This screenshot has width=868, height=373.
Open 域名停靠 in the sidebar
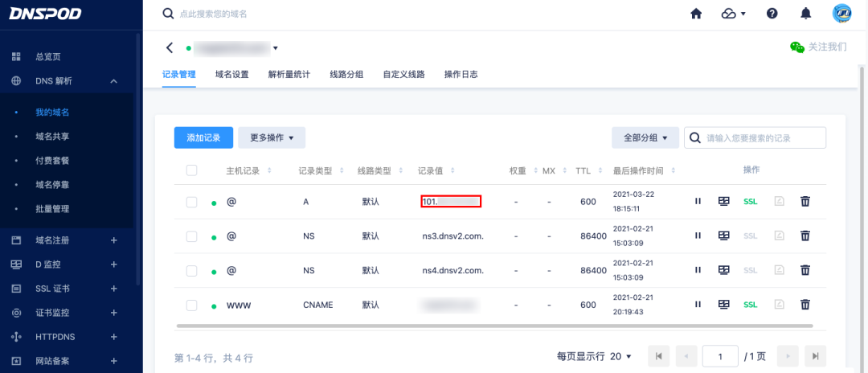(52, 185)
